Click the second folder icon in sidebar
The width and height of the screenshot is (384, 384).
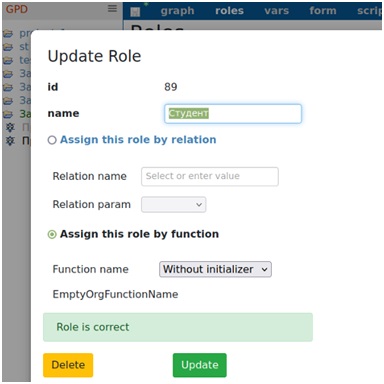click(x=8, y=47)
